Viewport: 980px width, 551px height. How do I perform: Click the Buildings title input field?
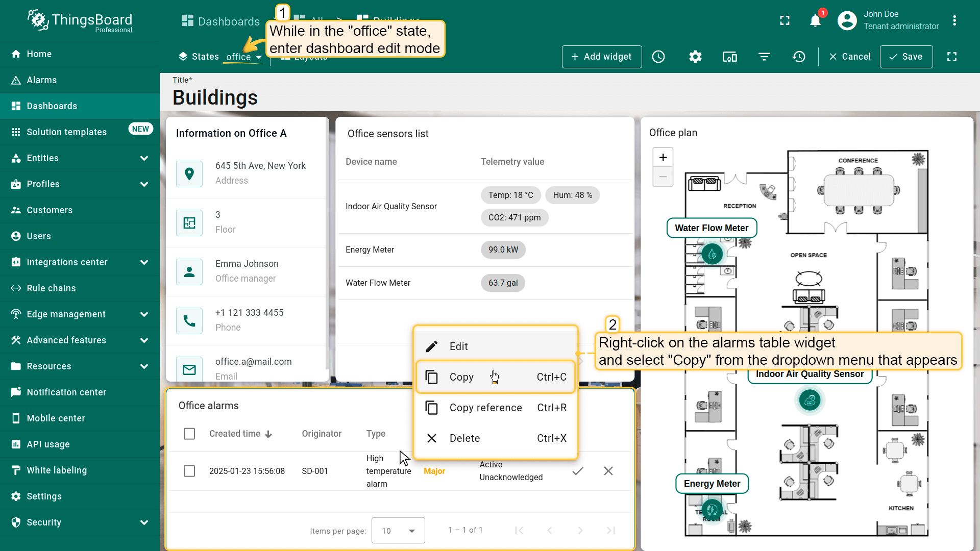tap(215, 98)
